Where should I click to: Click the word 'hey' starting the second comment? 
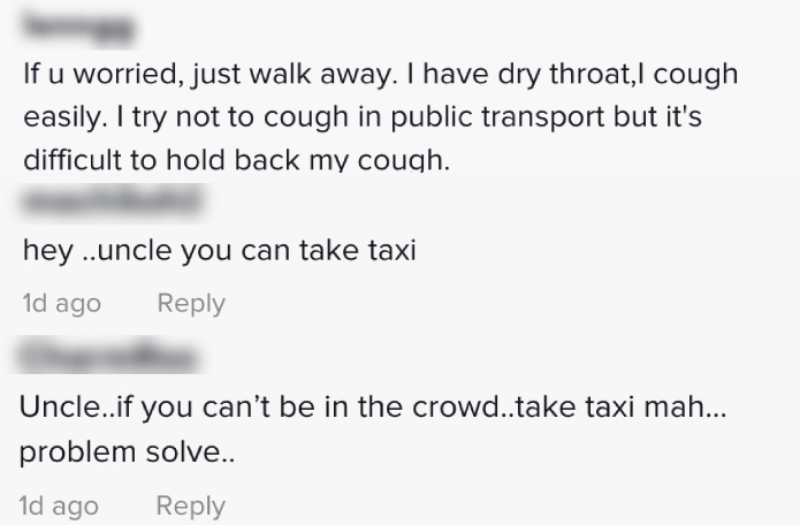click(x=48, y=252)
